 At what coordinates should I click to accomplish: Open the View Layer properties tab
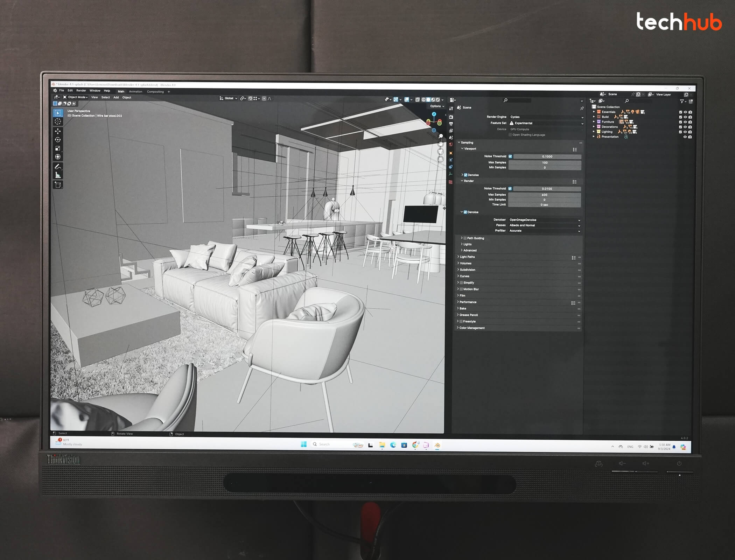click(x=451, y=131)
